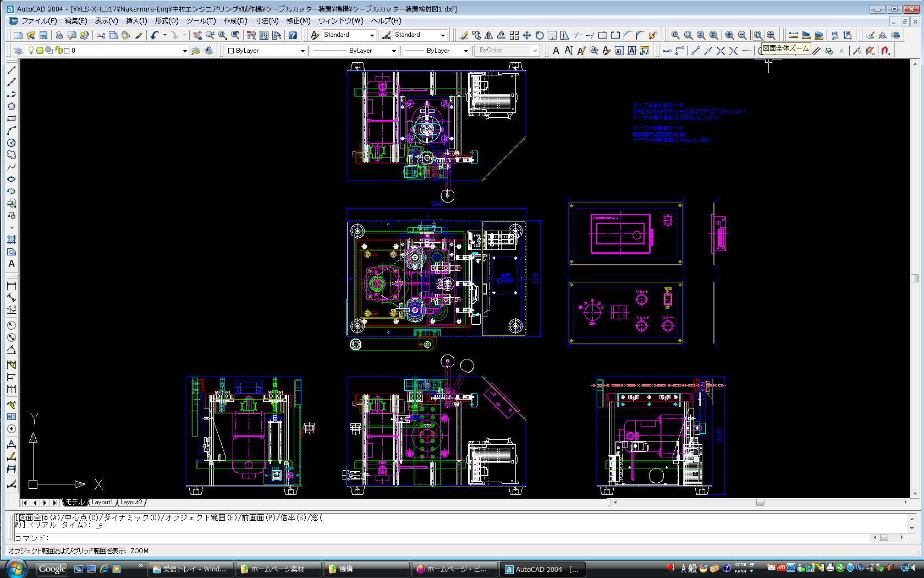
Task: Select the Pan realtime hand tool
Action: coord(197,35)
